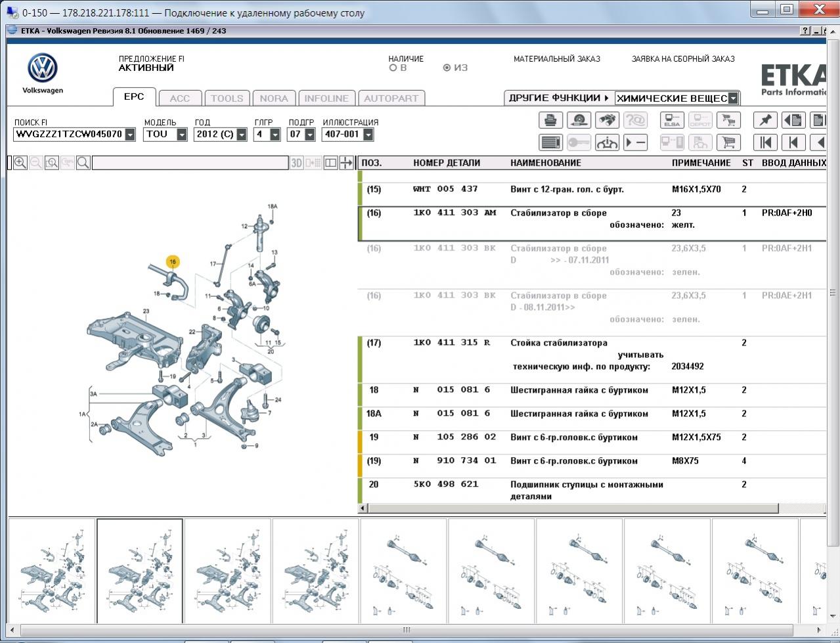Select the third suspension illustration thumbnail

228,571
